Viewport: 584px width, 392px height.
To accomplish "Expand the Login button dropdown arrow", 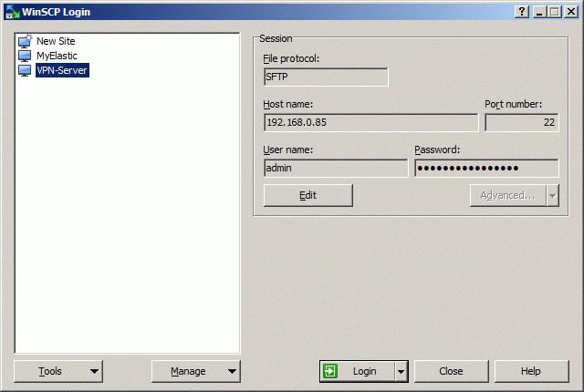I will pos(401,371).
